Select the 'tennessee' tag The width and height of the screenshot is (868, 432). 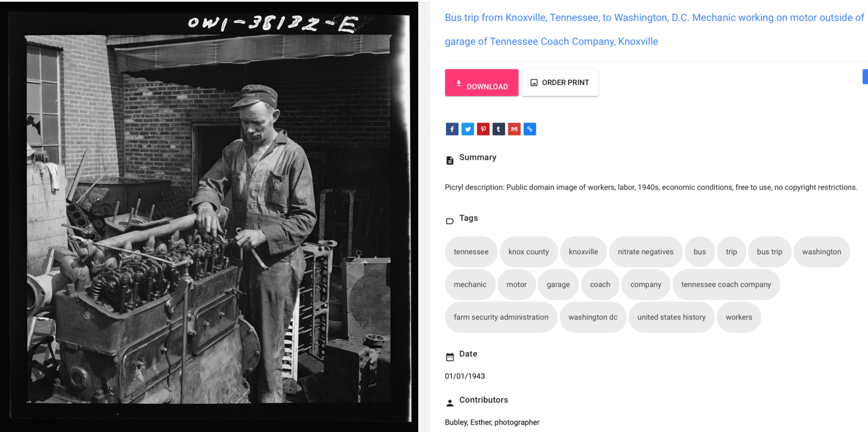pyautogui.click(x=471, y=252)
